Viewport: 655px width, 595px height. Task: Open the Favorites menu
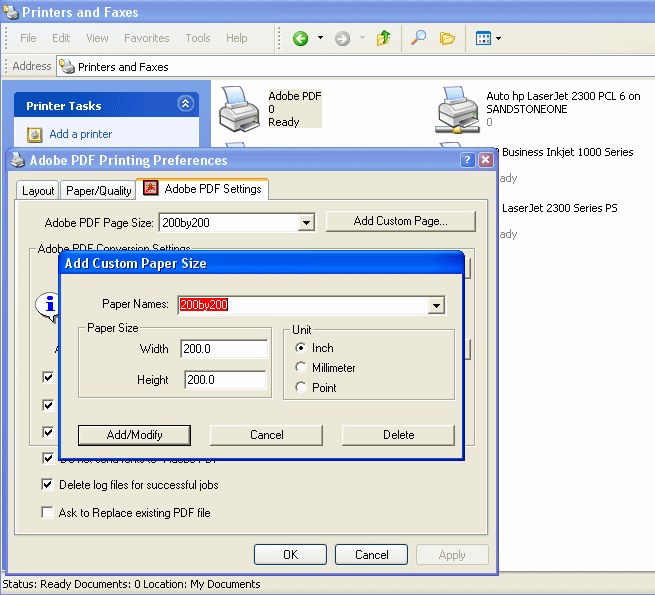point(147,38)
